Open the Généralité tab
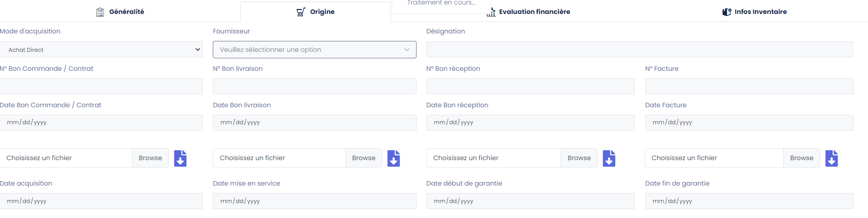The image size is (868, 218). click(120, 11)
